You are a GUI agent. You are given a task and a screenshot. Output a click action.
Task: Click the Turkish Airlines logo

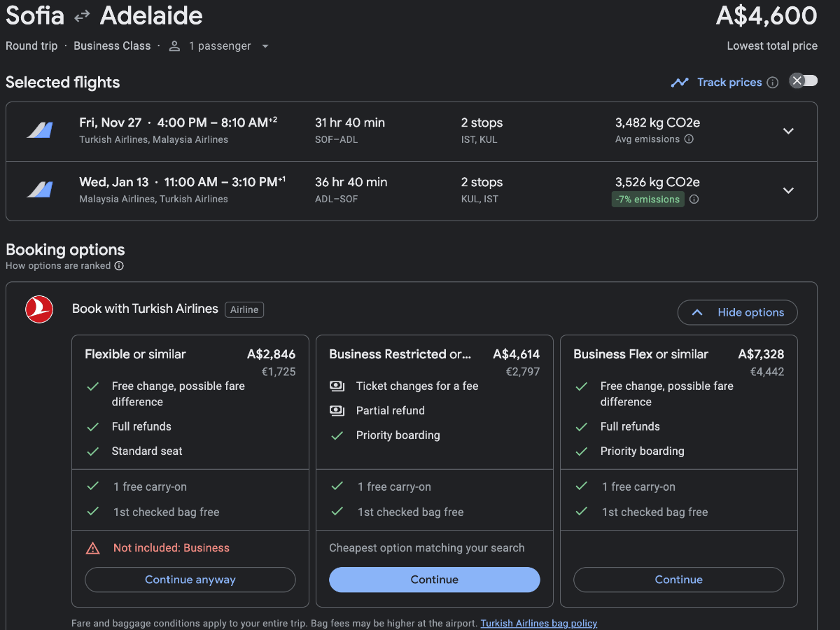(x=39, y=309)
